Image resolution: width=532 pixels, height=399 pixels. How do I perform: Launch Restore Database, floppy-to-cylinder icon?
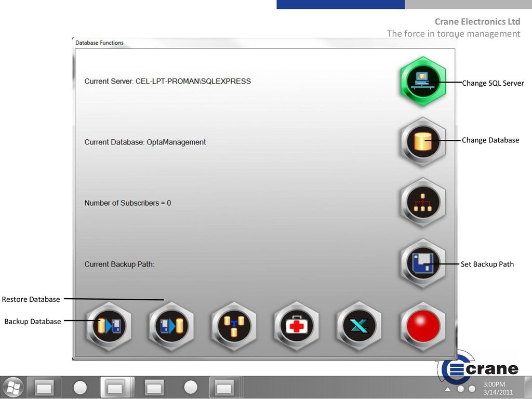[171, 326]
